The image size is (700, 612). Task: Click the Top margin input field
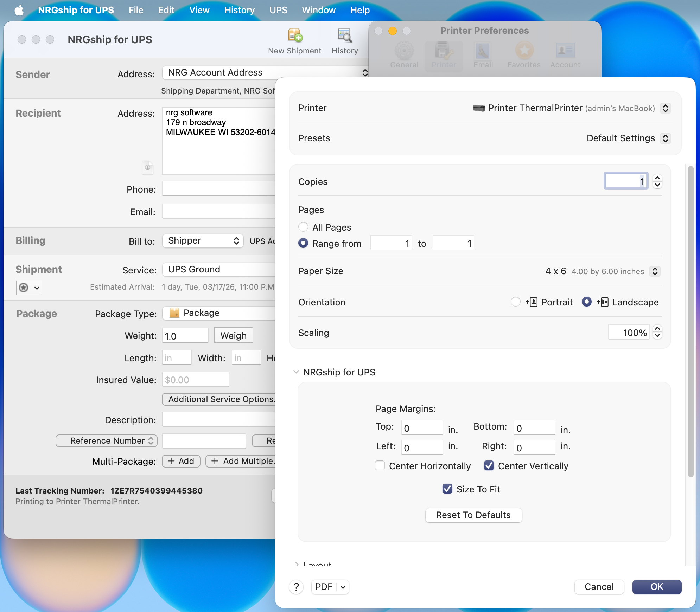421,428
